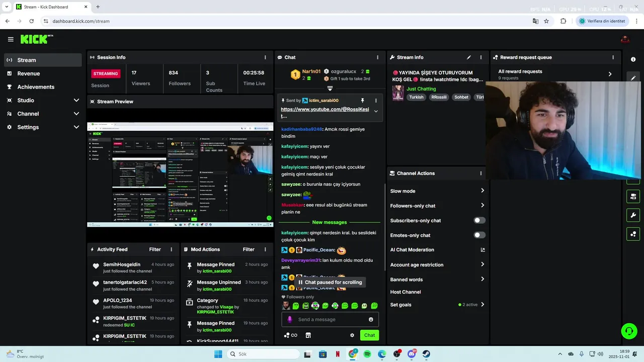This screenshot has height=362, width=644.
Task: Bookmark this page with the star icon
Action: 546,21
